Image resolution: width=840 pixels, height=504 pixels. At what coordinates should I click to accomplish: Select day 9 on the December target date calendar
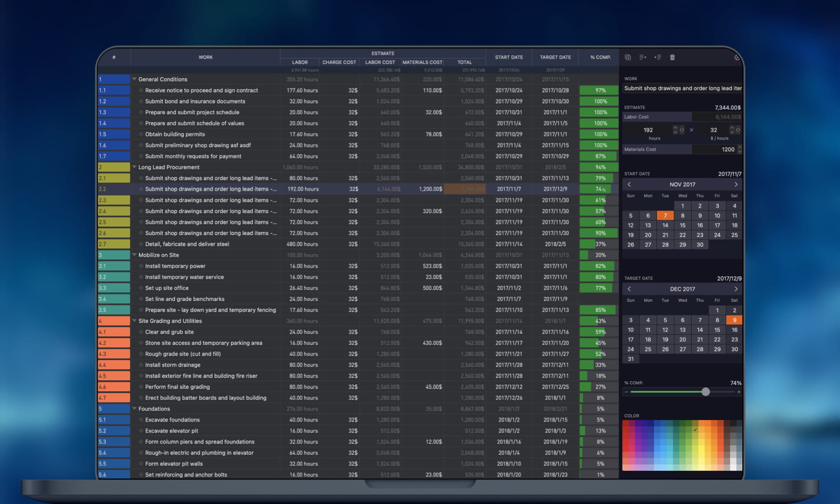pyautogui.click(x=734, y=320)
